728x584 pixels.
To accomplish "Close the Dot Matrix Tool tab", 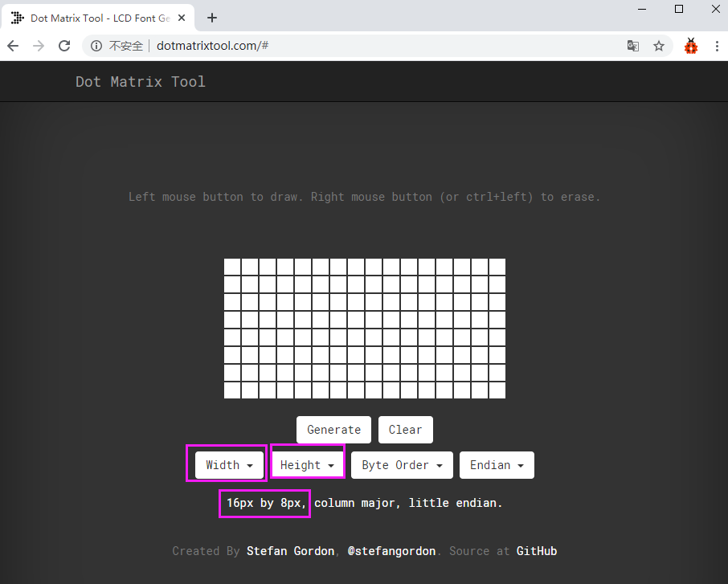I will (184, 18).
